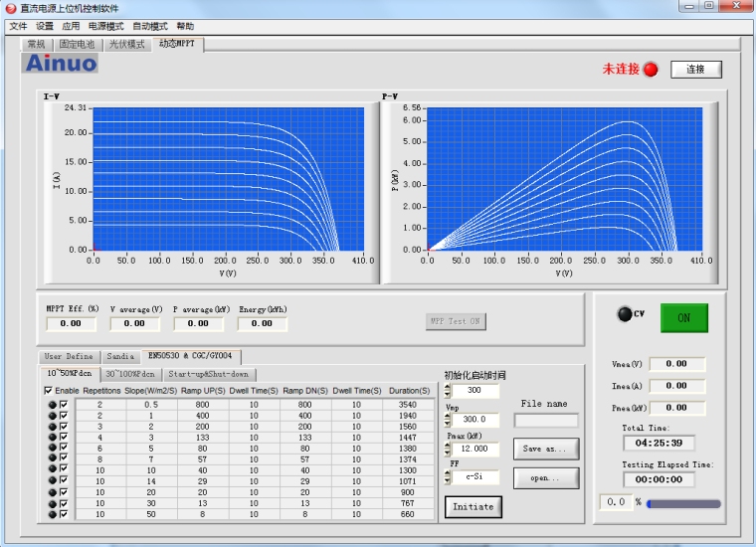Open the FF c-Si type selector
Image resolution: width=756 pixels, height=547 pixels.
click(473, 477)
